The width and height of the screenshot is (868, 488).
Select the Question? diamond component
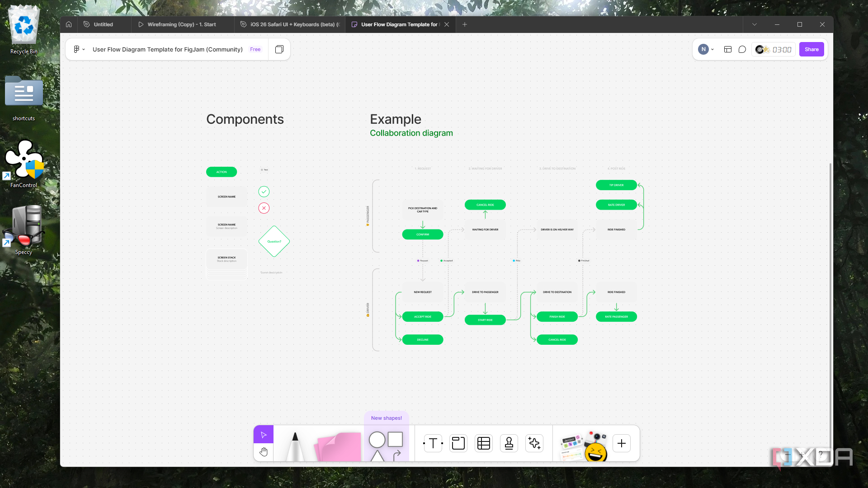(x=274, y=241)
